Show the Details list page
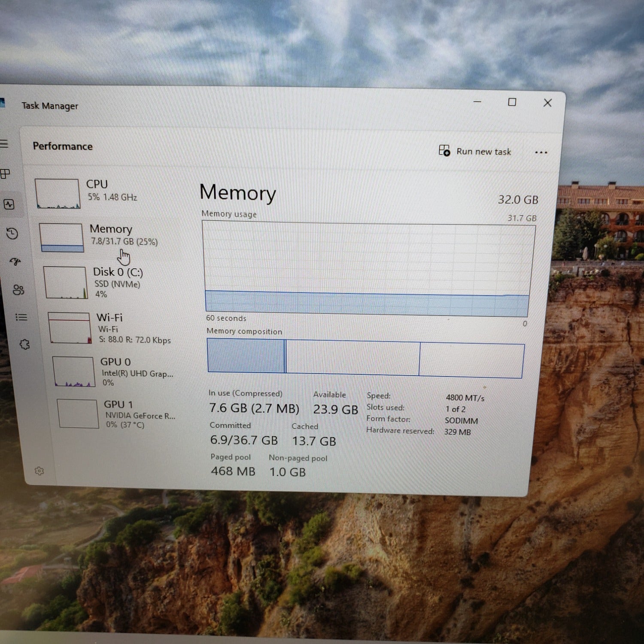The width and height of the screenshot is (644, 644). [21, 317]
